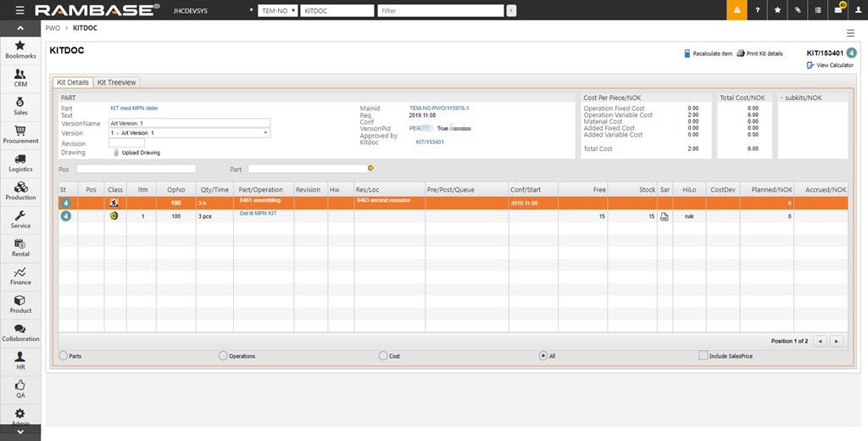The width and height of the screenshot is (868, 441).
Task: Open the messages envelope icon
Action: coord(838,10)
